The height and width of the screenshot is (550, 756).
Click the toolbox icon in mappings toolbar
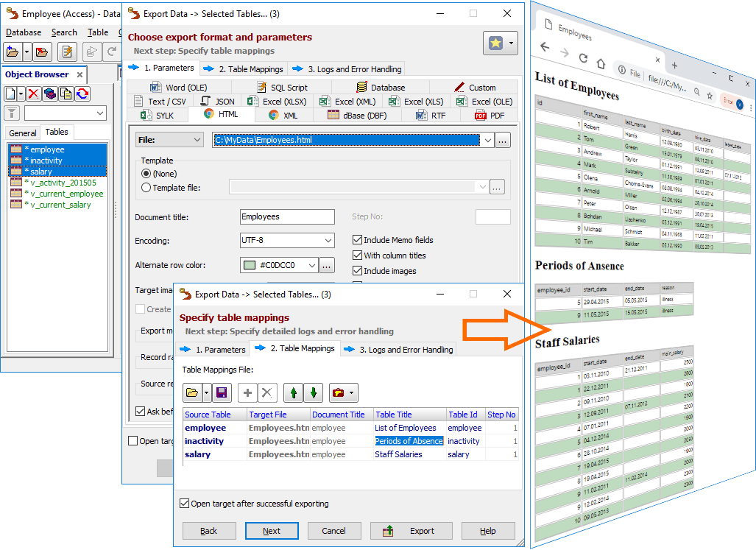point(338,393)
